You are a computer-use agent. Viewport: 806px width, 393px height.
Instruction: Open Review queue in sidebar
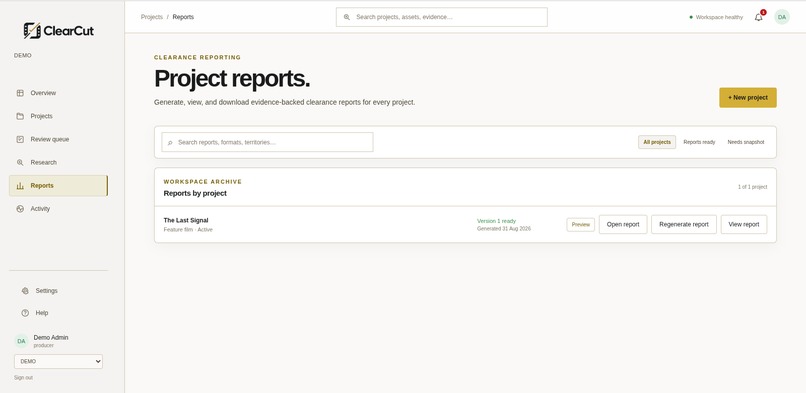point(59,139)
